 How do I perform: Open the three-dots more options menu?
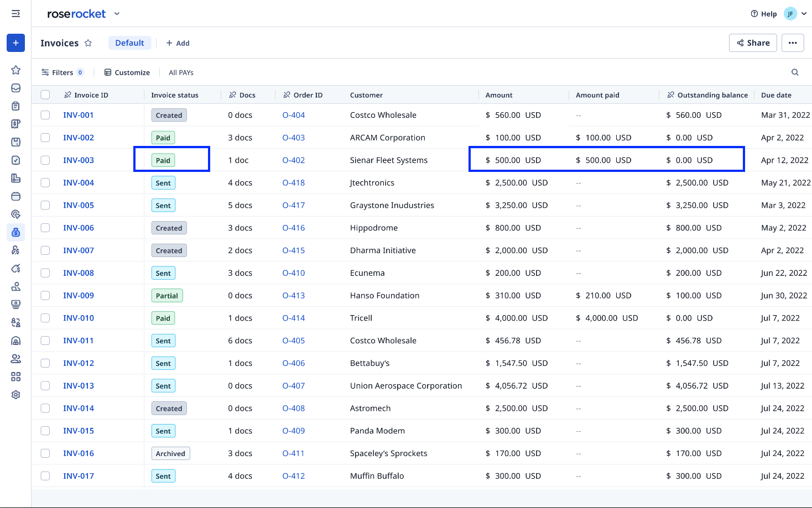point(793,43)
